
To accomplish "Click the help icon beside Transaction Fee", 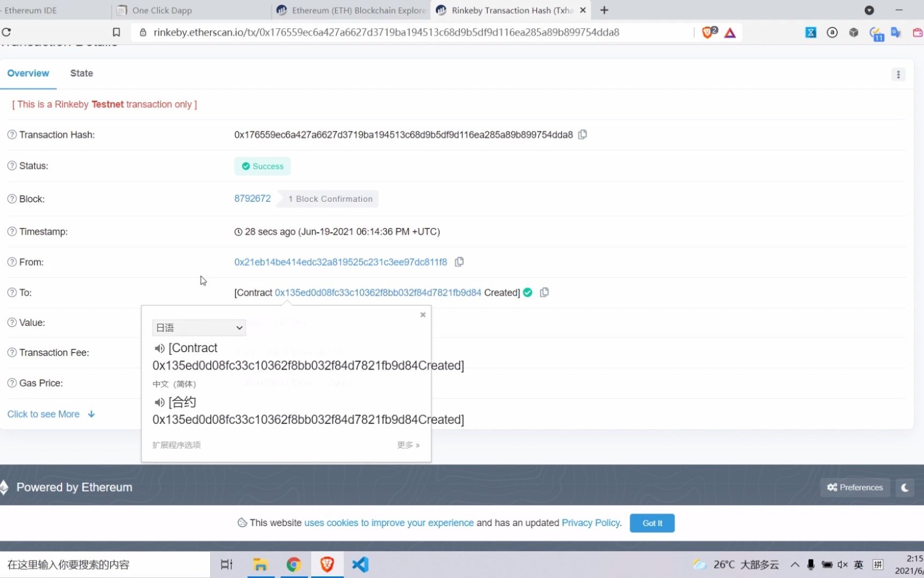I will pyautogui.click(x=12, y=352).
